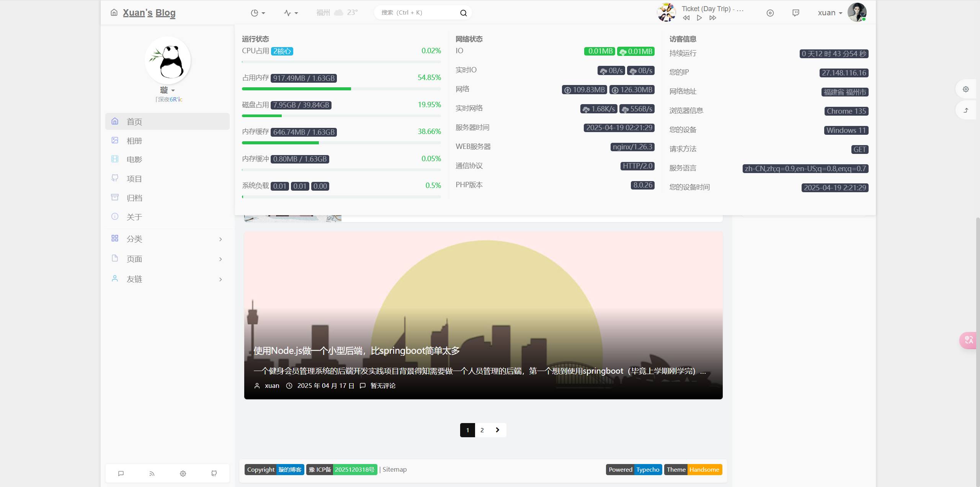
Task: Click the settings gear on right edge
Action: (x=966, y=89)
